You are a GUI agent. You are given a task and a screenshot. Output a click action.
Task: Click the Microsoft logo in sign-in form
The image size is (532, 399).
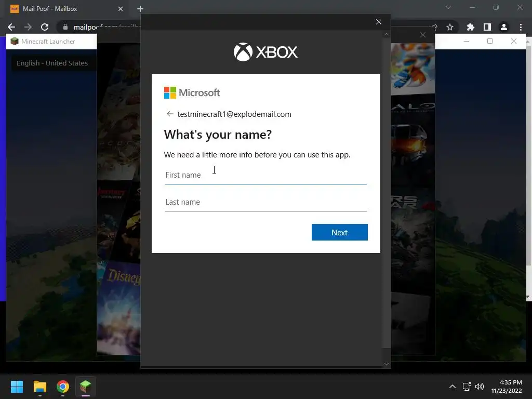coord(192,92)
